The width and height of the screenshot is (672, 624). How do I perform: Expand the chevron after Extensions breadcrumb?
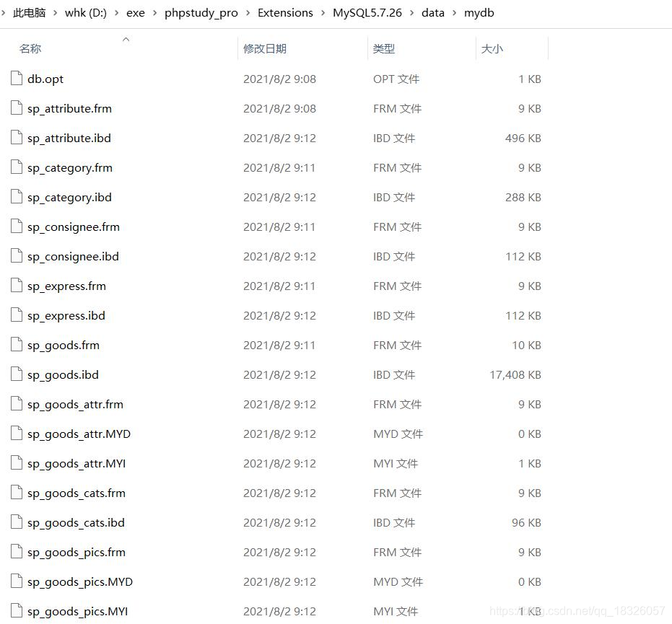coord(323,13)
